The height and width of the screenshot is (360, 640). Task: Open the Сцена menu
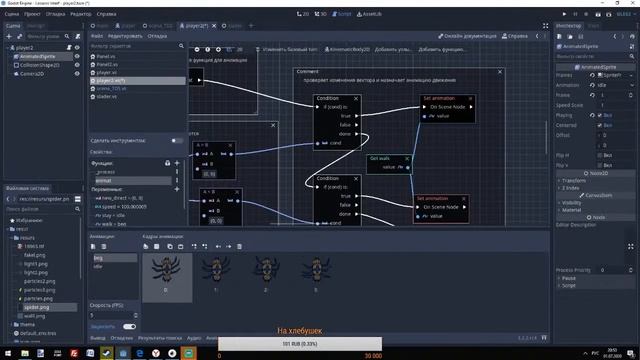point(12,14)
